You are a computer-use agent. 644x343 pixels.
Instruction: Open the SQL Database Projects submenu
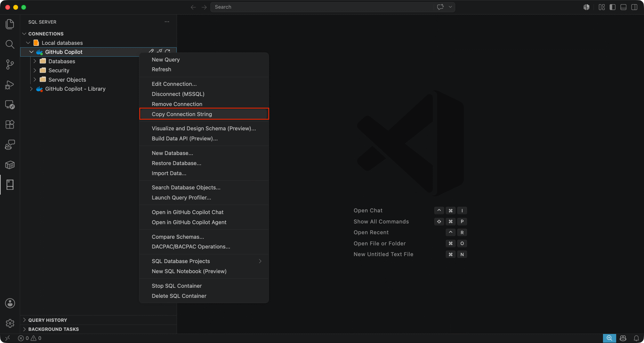pos(204,261)
